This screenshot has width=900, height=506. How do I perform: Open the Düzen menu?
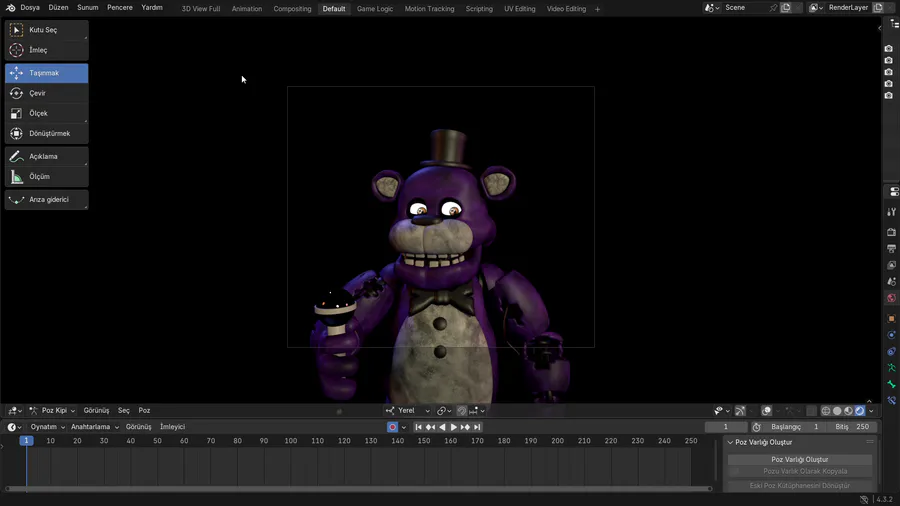pos(58,7)
